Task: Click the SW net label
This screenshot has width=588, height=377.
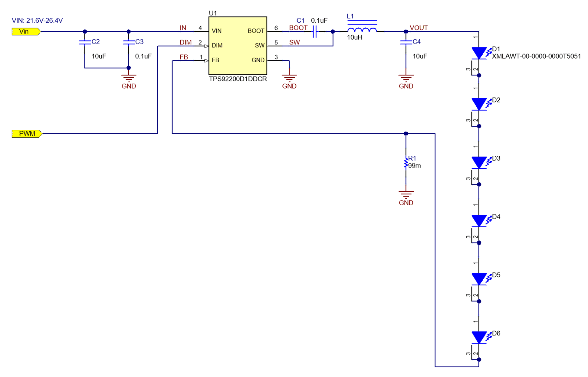Action: tap(295, 43)
